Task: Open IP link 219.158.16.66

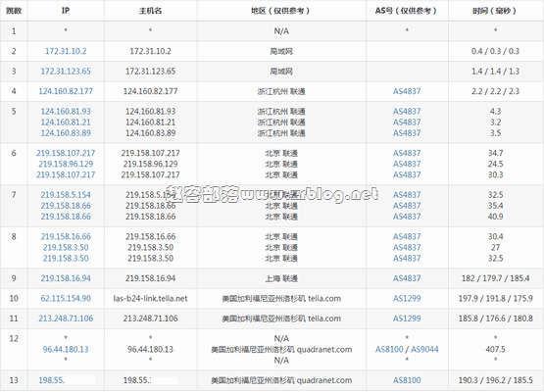Action: click(66, 236)
